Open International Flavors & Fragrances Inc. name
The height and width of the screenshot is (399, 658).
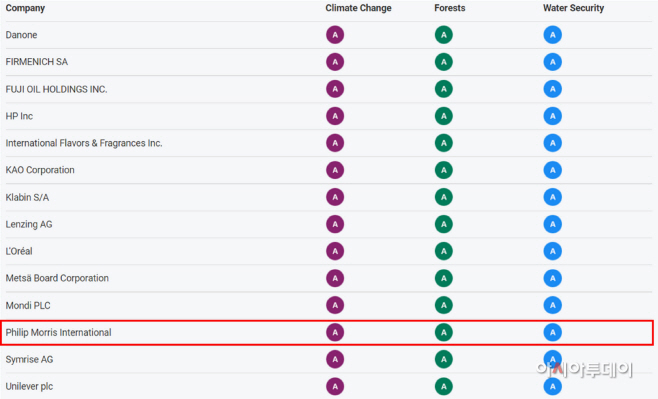point(84,143)
